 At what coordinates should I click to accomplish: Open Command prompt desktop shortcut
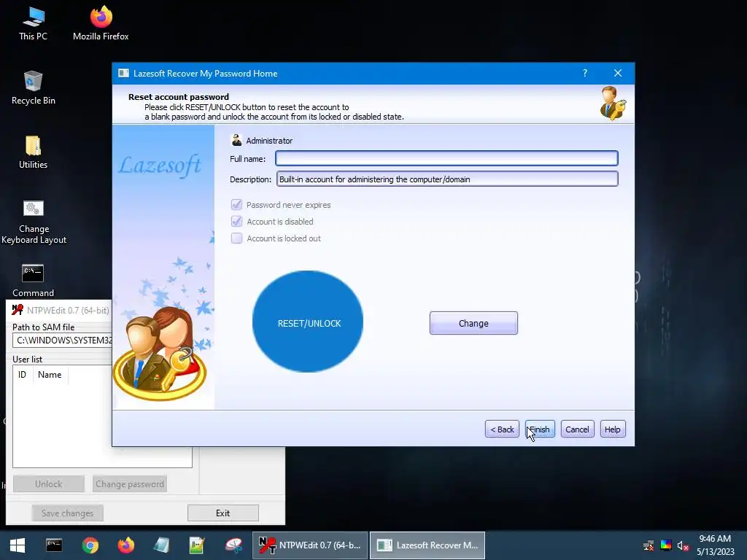click(x=33, y=281)
